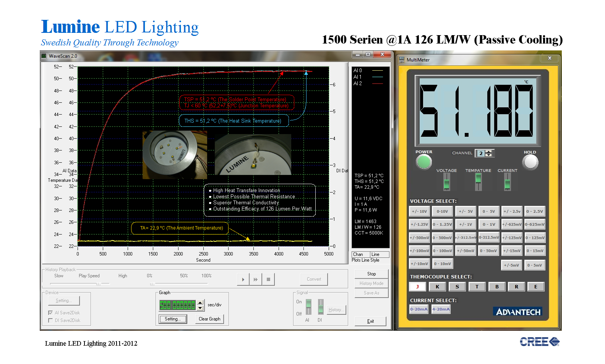Image resolution: width=605 pixels, height=364 pixels.
Task: Select thermocouple type B
Action: point(497,287)
